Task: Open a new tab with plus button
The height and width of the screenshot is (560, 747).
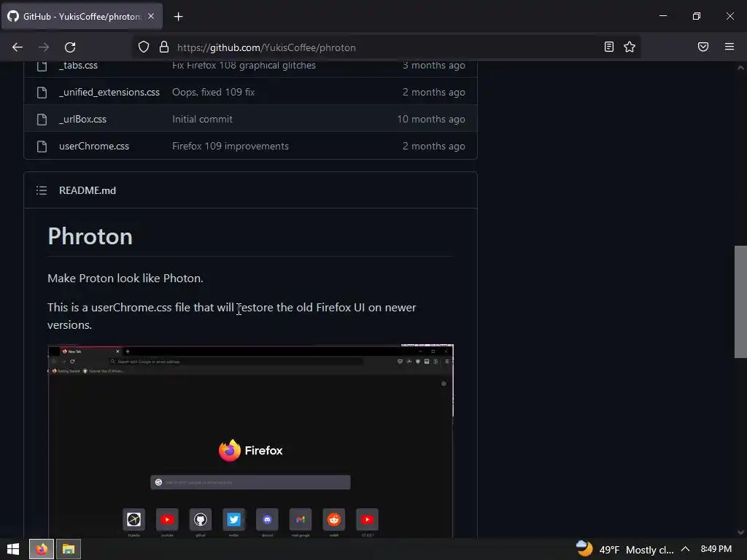Action: [x=178, y=17]
